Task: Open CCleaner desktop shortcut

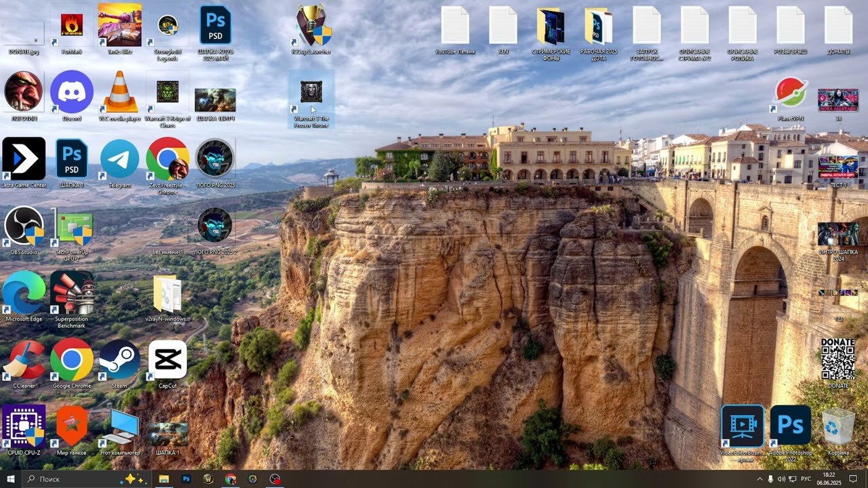Action: coord(24,364)
